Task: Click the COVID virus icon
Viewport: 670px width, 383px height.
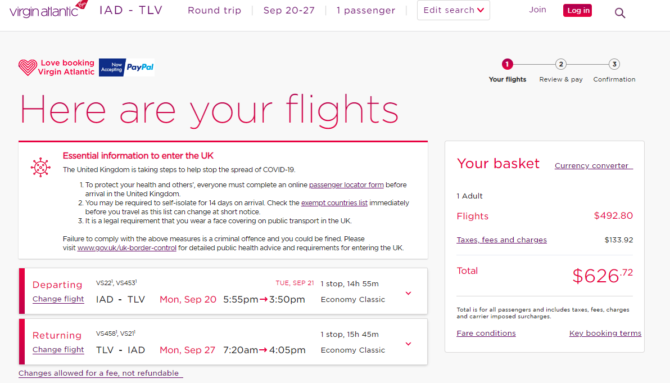Action: click(x=41, y=167)
